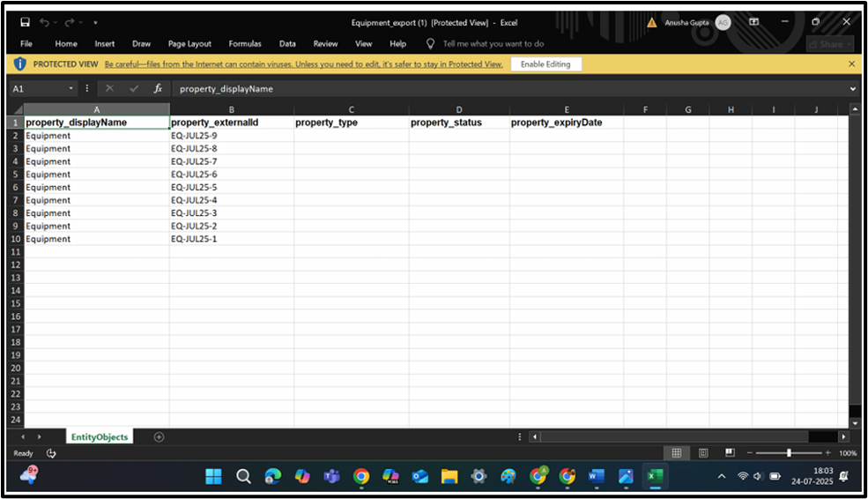Select column B header
The width and height of the screenshot is (868, 499).
(232, 109)
